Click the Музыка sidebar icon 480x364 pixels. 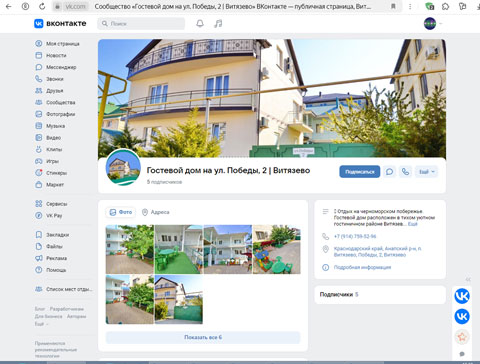pyautogui.click(x=39, y=126)
